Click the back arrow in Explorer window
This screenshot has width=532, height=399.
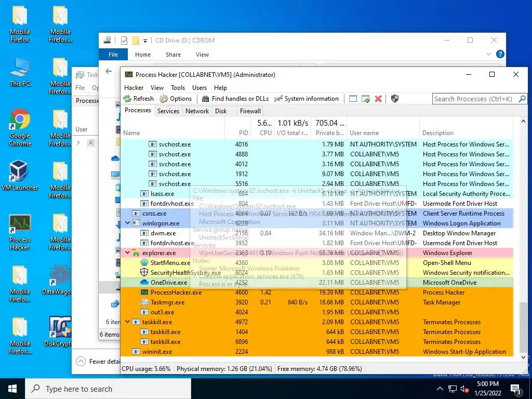click(x=109, y=71)
